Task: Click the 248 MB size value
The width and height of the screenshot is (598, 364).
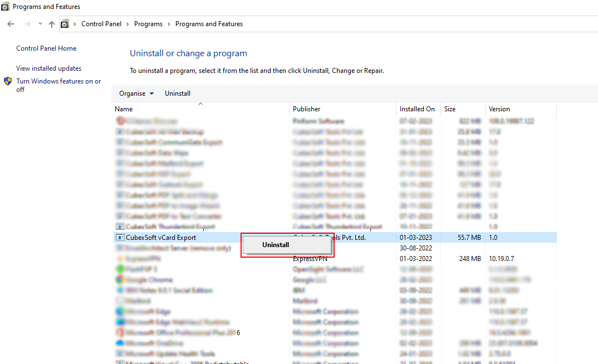Action: 470,259
